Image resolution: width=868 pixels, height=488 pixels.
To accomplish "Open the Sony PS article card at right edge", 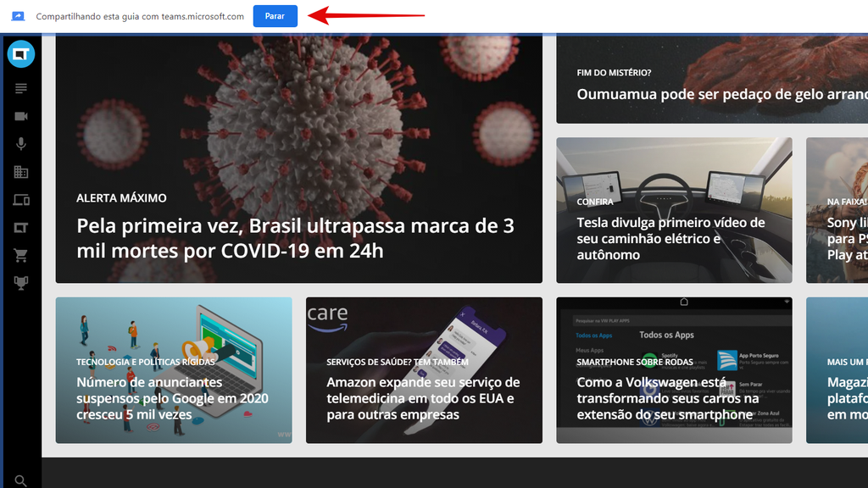I will click(837, 210).
